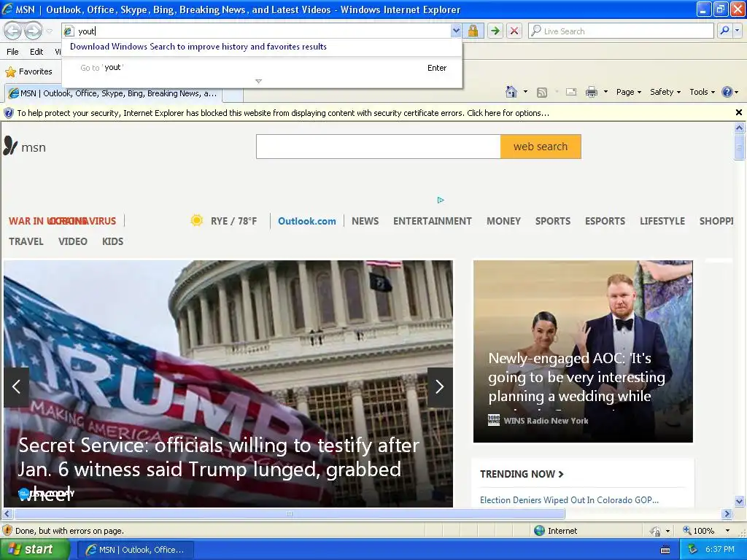This screenshot has height=560, width=747.
Task: Click the address bar text field
Action: point(263,31)
